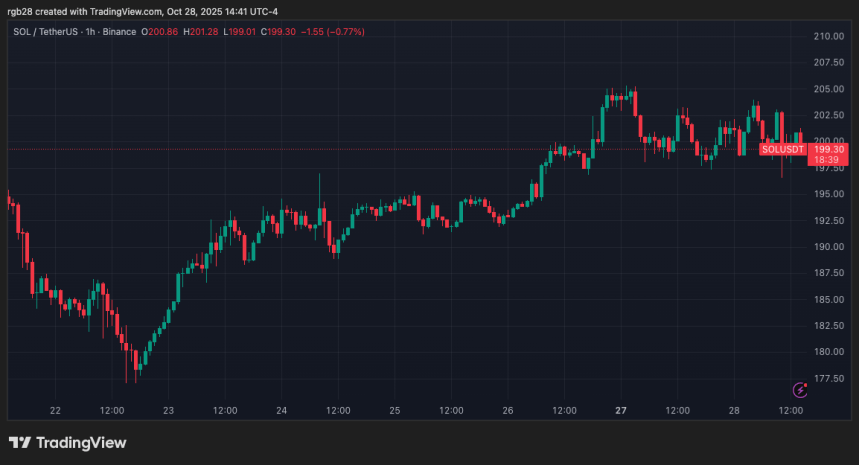Viewport: 859px width, 465px height.
Task: Click the pink lightning bolt icon
Action: pos(799,389)
